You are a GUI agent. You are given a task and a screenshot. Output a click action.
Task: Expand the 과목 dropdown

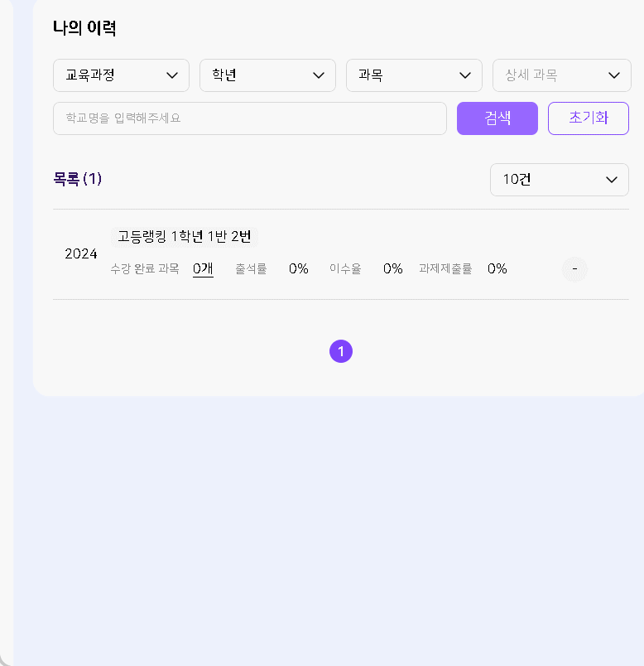point(414,75)
